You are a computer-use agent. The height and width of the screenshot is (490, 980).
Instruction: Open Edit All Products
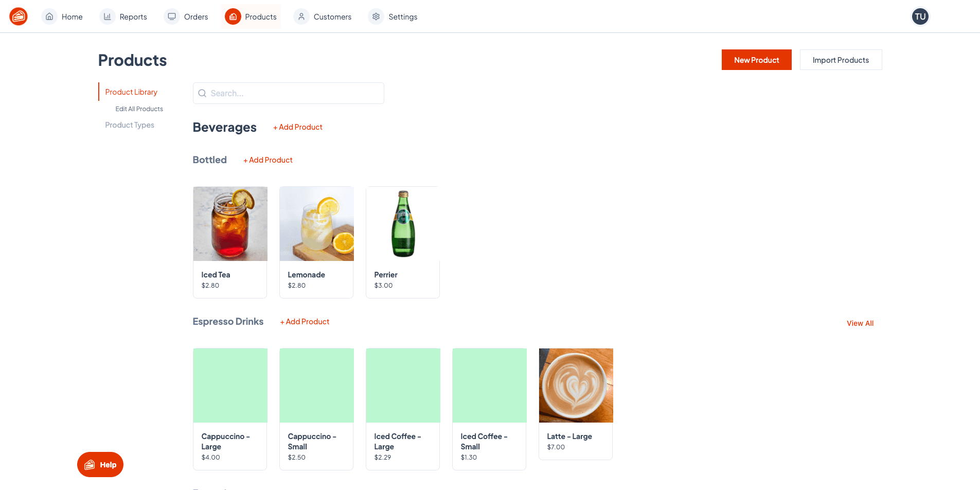click(139, 109)
